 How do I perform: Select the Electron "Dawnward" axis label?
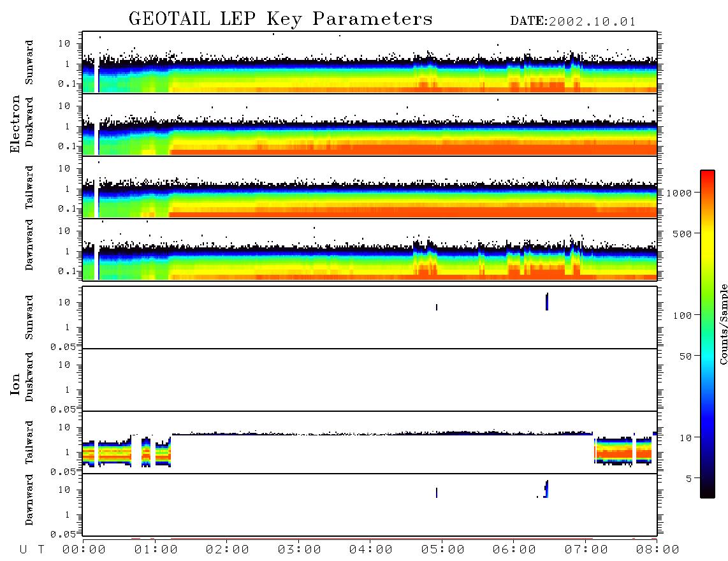(29, 245)
